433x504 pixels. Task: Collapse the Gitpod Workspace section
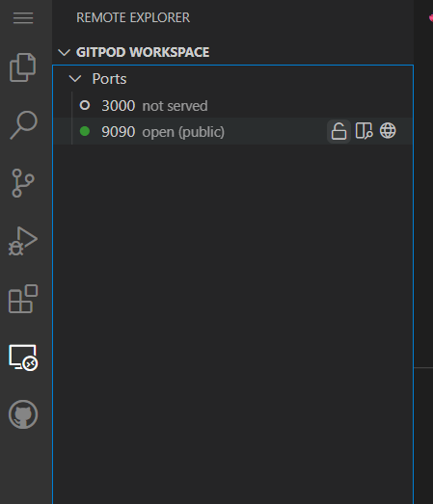coord(64,52)
